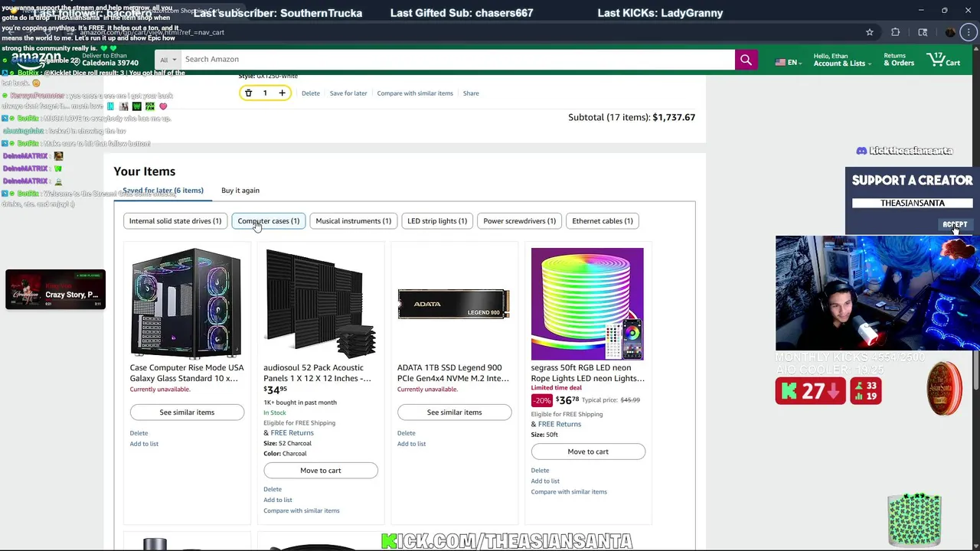Image resolution: width=980 pixels, height=551 pixels.
Task: Open browser extensions puzzle icon
Action: click(x=895, y=32)
